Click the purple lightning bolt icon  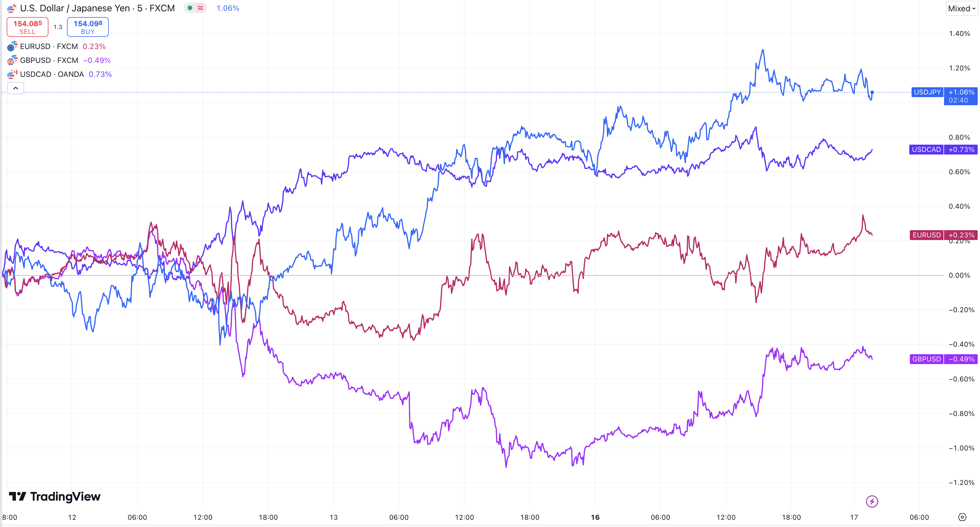pos(872,501)
